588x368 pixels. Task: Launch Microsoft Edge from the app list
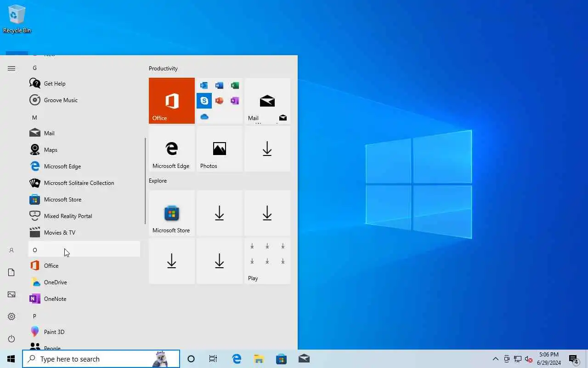(84, 166)
